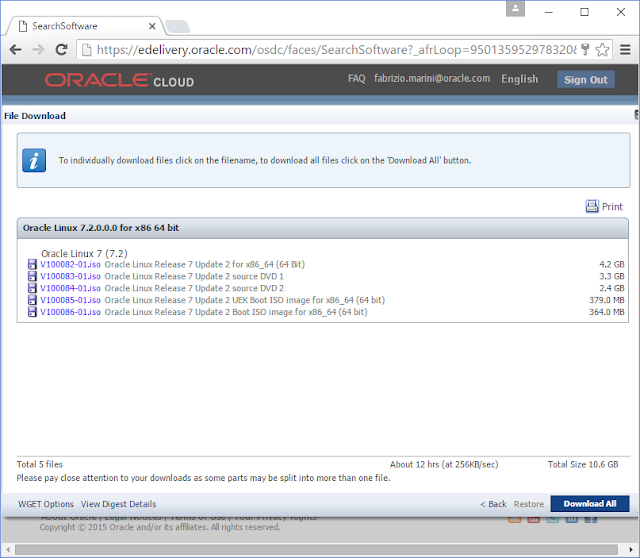Click 'Total Size 10.6 GB' text
Image resolution: width=640 pixels, height=558 pixels.
point(583,465)
